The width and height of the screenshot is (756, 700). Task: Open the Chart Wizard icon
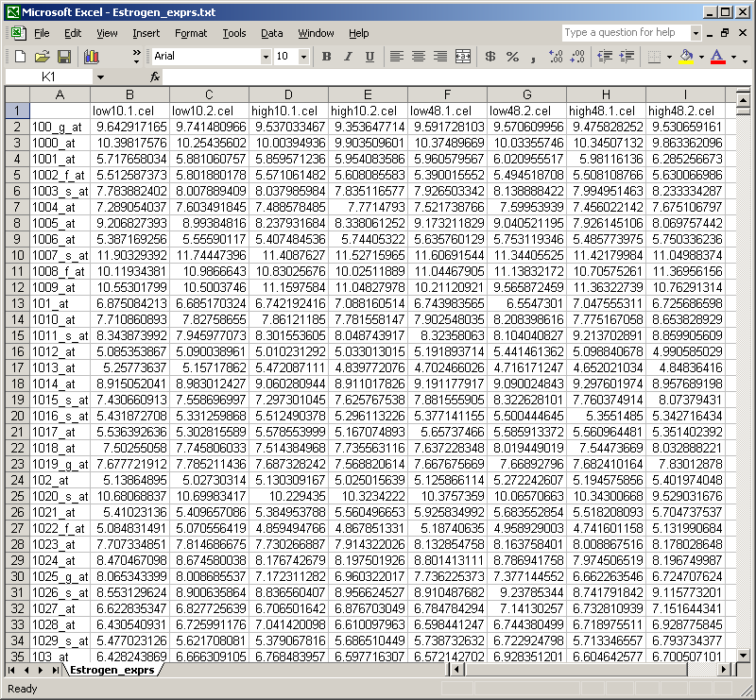(x=92, y=57)
